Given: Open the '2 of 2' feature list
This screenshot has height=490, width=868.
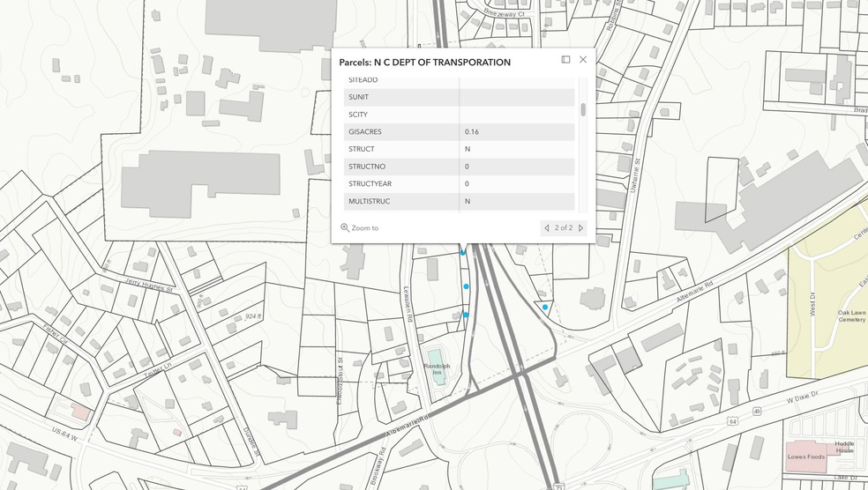Looking at the screenshot, I should click(564, 228).
